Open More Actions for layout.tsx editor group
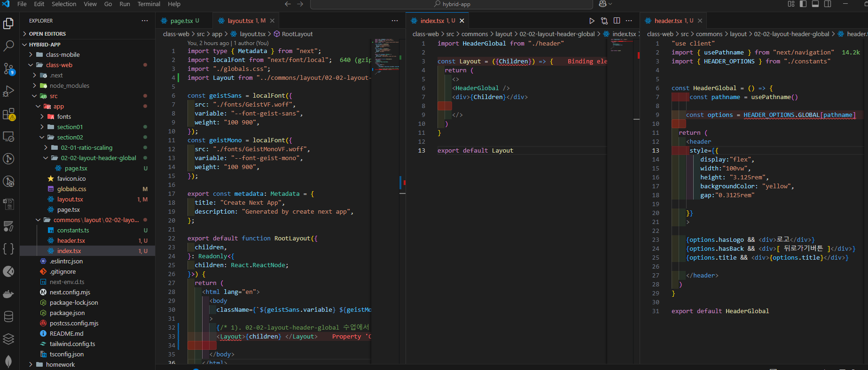The image size is (868, 370). [x=395, y=21]
